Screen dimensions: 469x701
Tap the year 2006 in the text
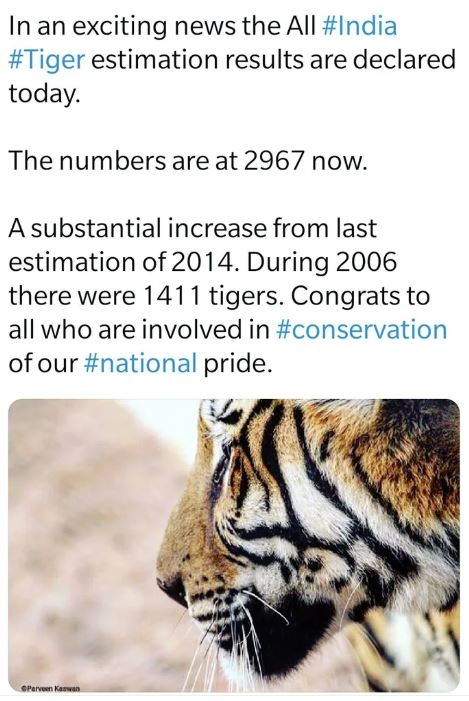click(x=366, y=262)
